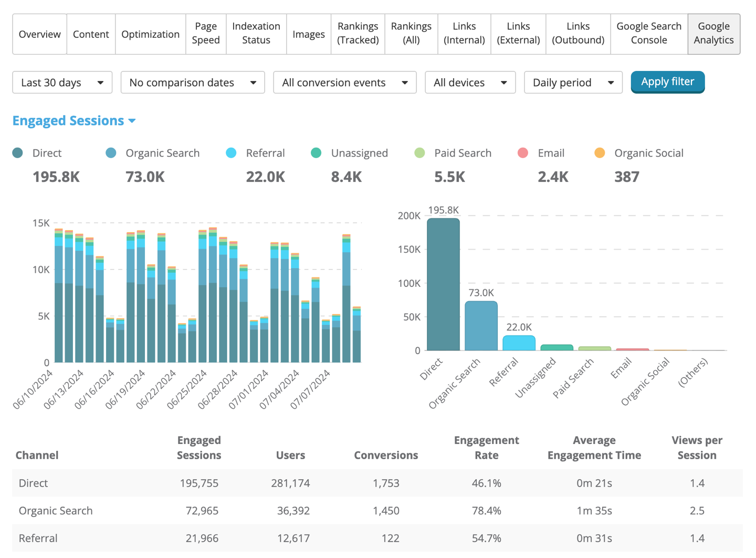Click the Direct bar in channel chart
Screen dimensions: 756x558
(x=443, y=284)
